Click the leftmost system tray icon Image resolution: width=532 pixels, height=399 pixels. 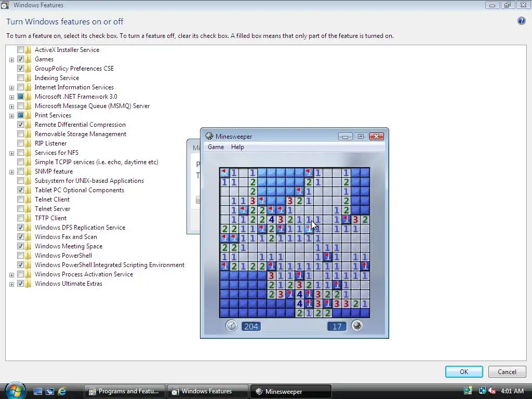[468, 391]
